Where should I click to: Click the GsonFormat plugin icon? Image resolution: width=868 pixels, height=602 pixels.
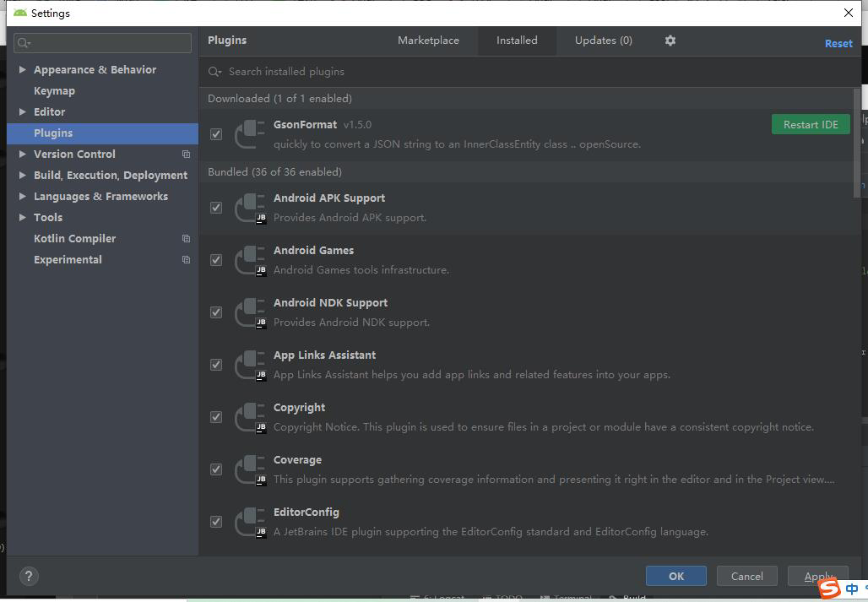(x=250, y=134)
